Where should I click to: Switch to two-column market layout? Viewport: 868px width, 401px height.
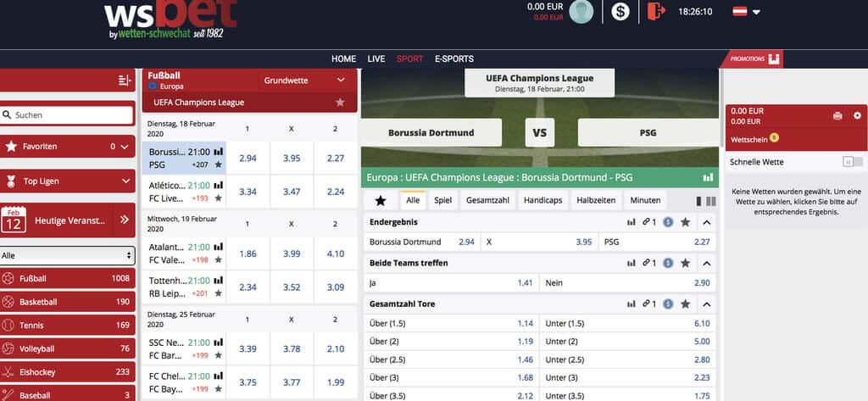click(711, 201)
